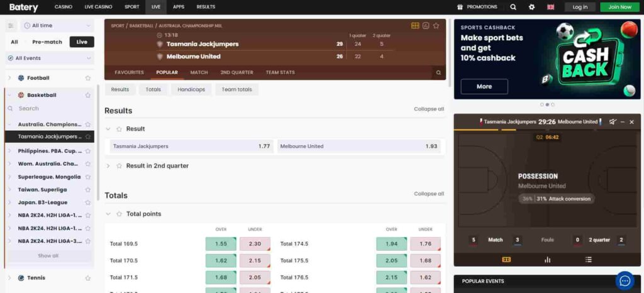Open the settings gear in top bar

pyautogui.click(x=531, y=7)
